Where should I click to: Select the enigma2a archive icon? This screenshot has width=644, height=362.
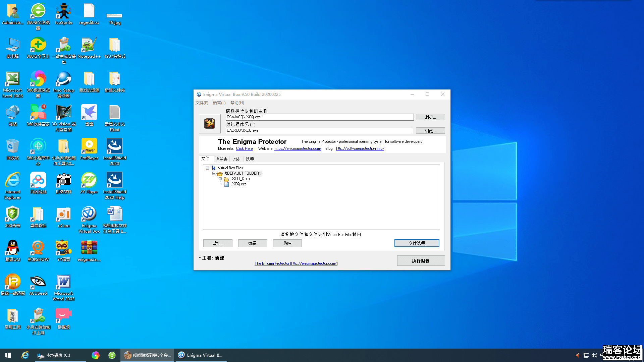point(89,251)
